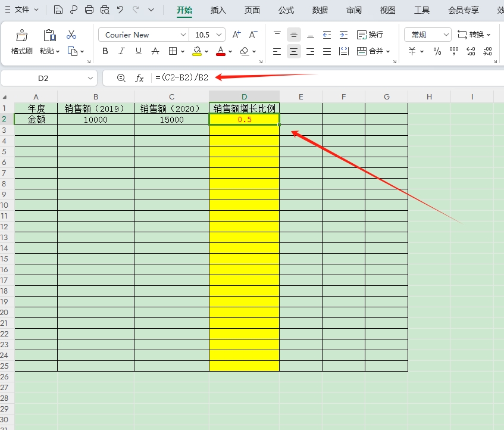Apply cell borders icon

(173, 51)
